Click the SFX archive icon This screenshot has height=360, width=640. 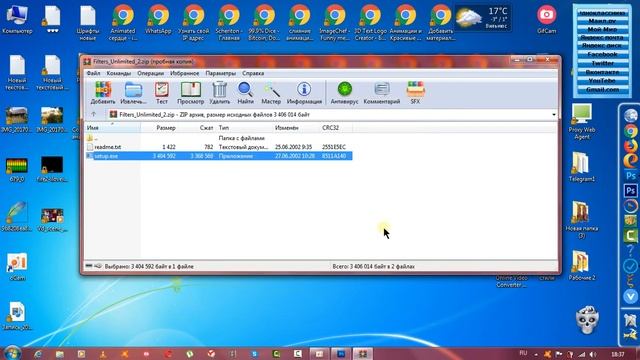coord(415,93)
